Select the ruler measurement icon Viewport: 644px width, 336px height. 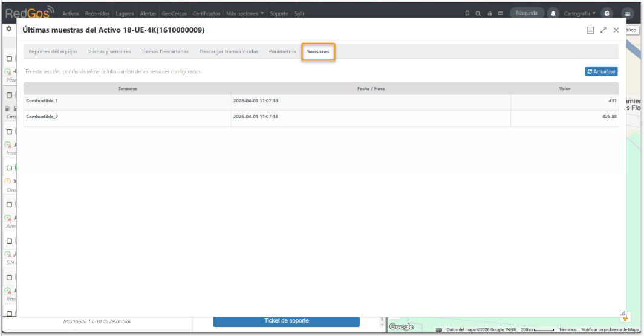pos(501,13)
